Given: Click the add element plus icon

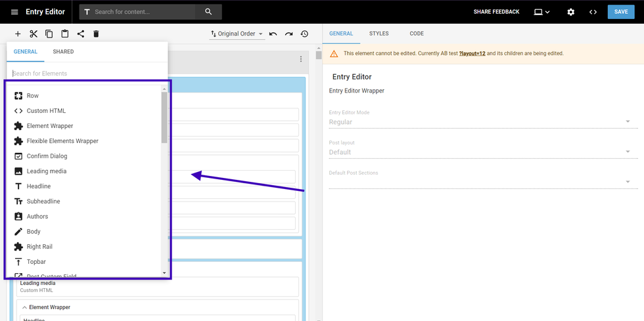Looking at the screenshot, I should [x=18, y=34].
